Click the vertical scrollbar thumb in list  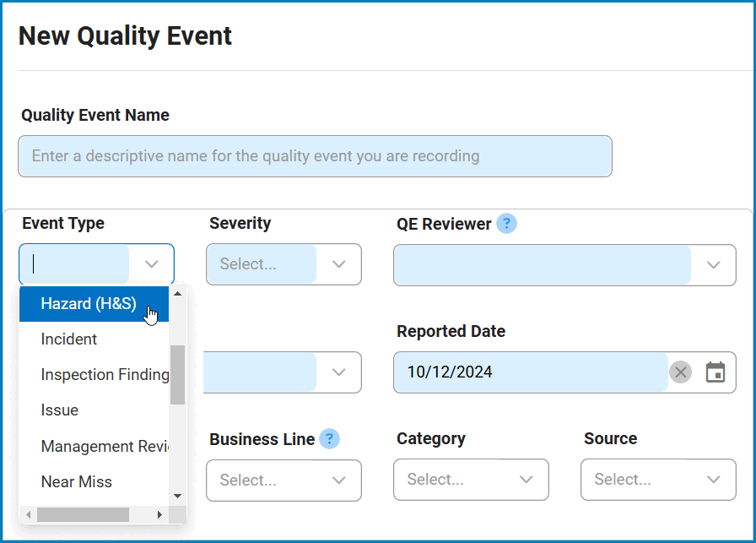[177, 375]
